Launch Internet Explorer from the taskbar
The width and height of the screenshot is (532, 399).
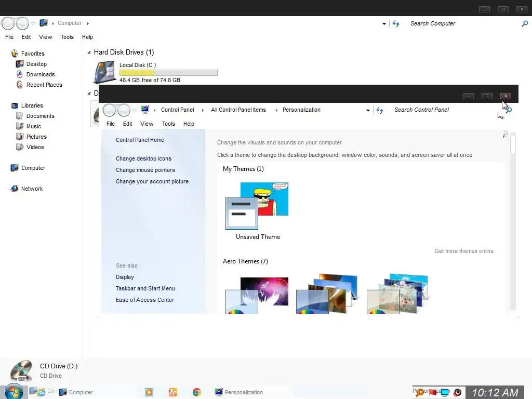42,392
